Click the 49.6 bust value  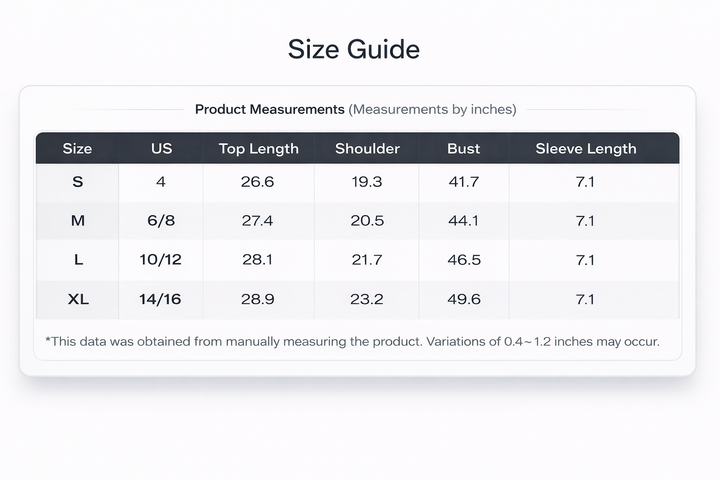click(464, 299)
